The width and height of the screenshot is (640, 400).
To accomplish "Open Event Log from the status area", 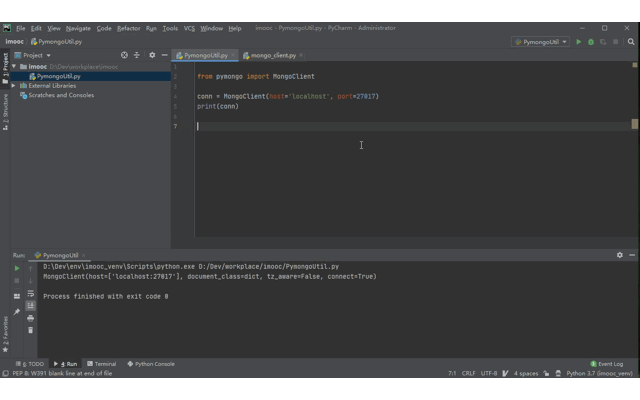I will click(x=607, y=364).
